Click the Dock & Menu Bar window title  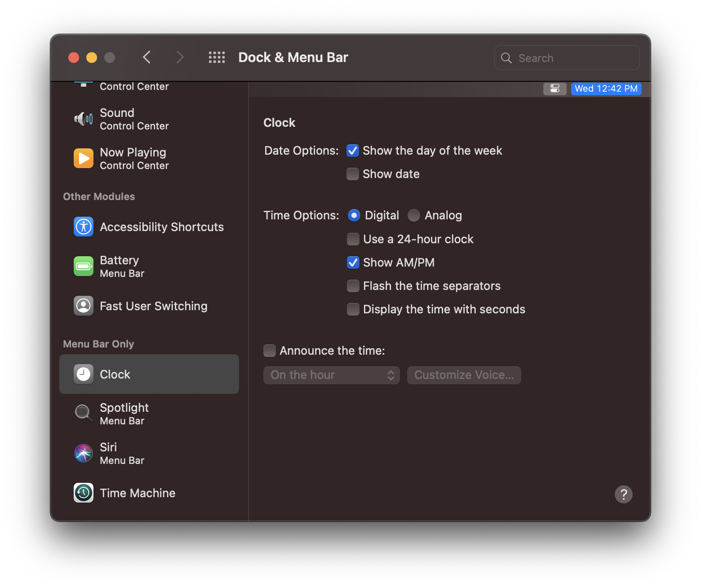click(x=293, y=58)
